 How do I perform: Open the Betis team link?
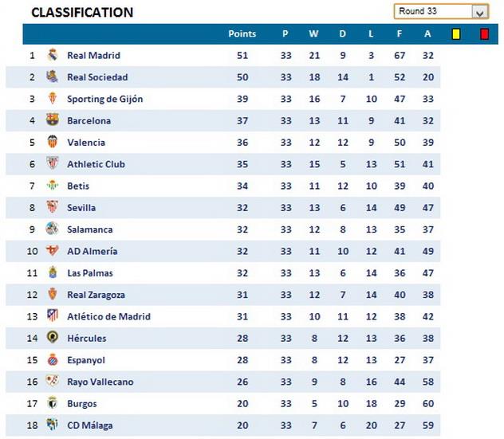coord(78,186)
